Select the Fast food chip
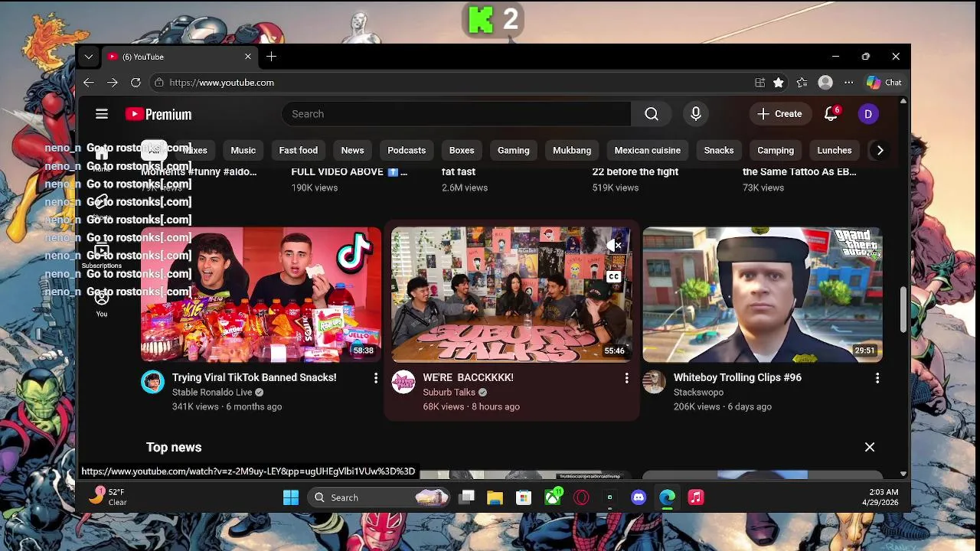The width and height of the screenshot is (980, 551). point(299,151)
